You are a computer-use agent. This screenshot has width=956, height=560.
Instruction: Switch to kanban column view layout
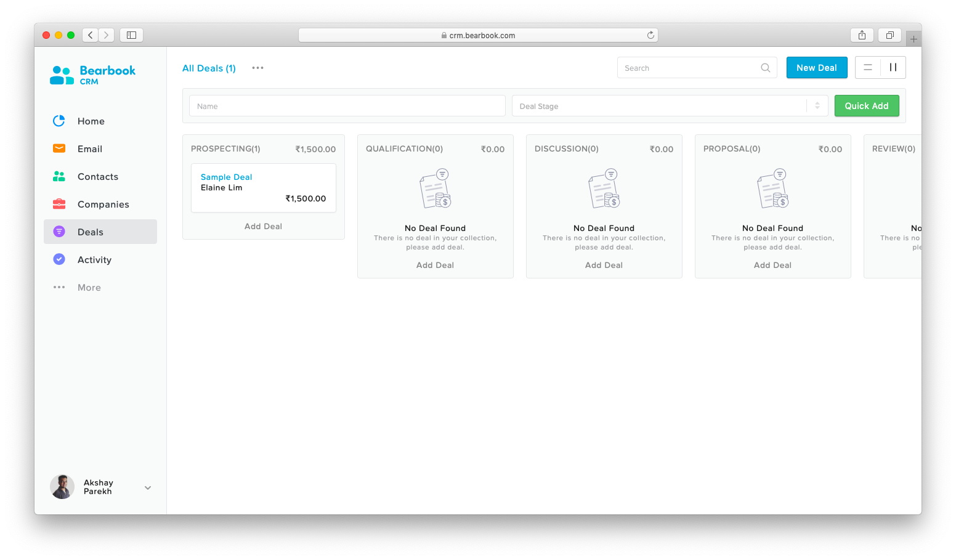point(893,68)
